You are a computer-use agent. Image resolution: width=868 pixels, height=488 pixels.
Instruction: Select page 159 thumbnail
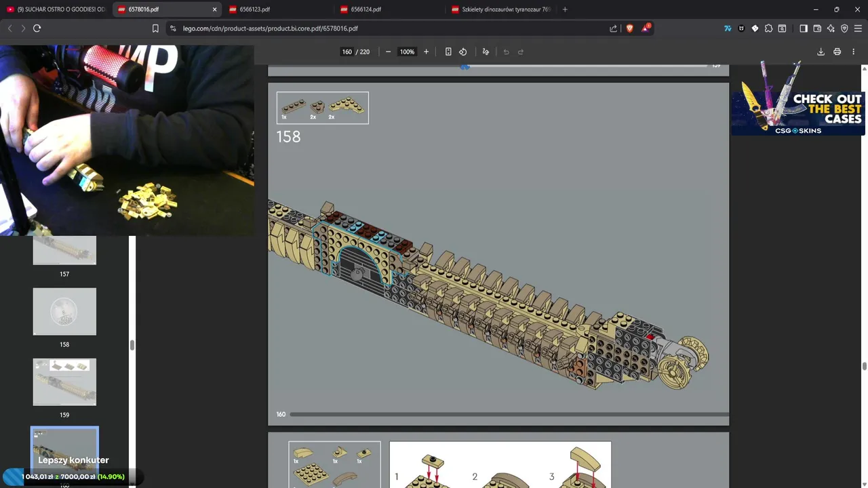coord(64,382)
